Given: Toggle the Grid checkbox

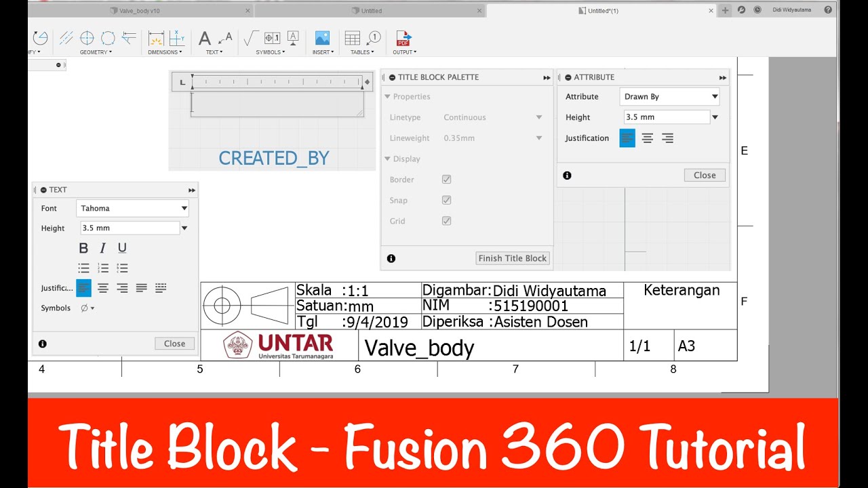Looking at the screenshot, I should pyautogui.click(x=446, y=221).
